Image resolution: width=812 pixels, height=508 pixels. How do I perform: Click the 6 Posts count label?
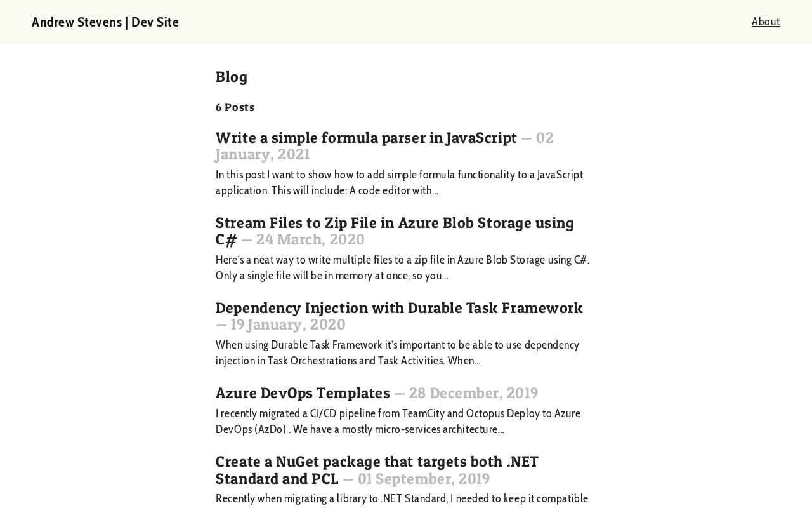235,107
